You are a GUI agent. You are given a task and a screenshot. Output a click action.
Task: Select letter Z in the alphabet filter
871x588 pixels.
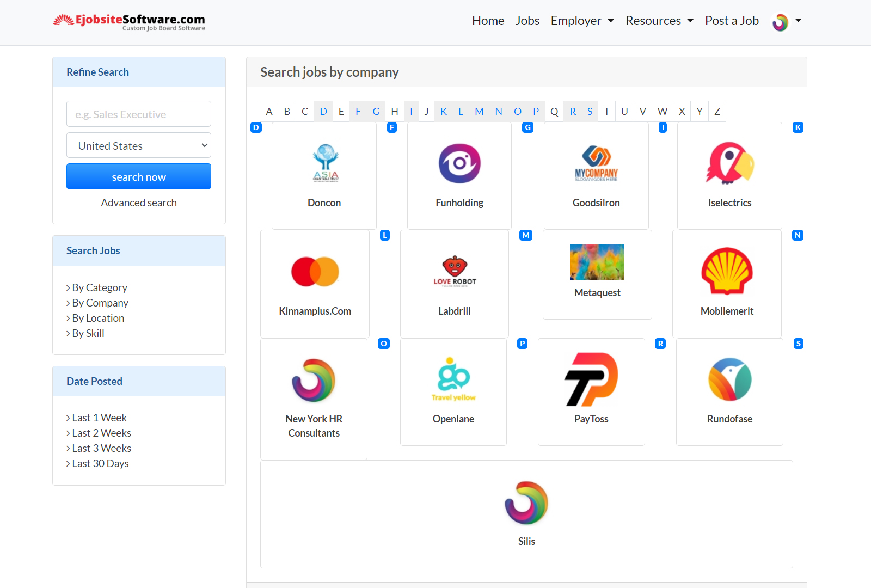click(x=717, y=111)
